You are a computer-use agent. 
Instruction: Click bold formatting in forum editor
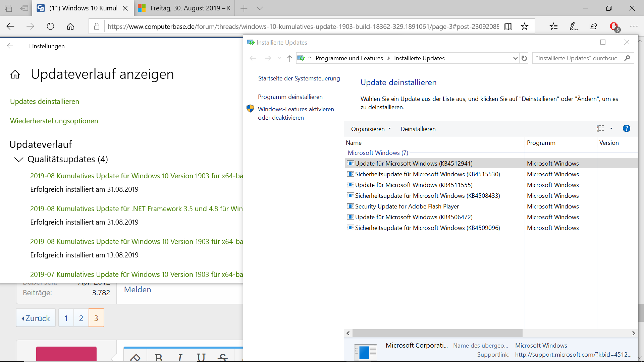[x=159, y=357]
